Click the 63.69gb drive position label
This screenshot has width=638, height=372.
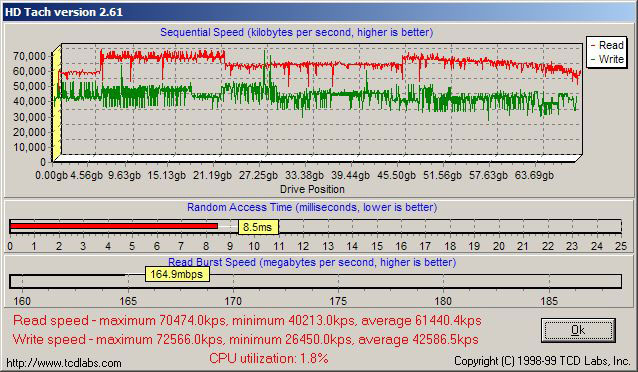point(534,175)
